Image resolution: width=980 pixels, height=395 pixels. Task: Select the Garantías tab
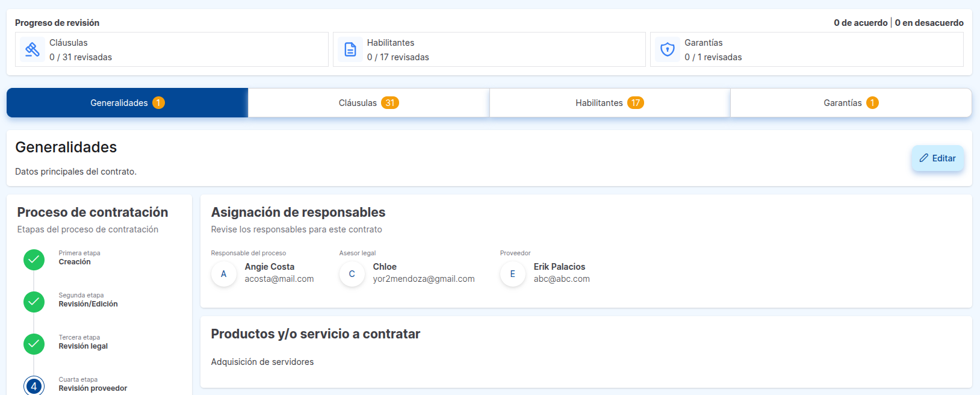851,103
